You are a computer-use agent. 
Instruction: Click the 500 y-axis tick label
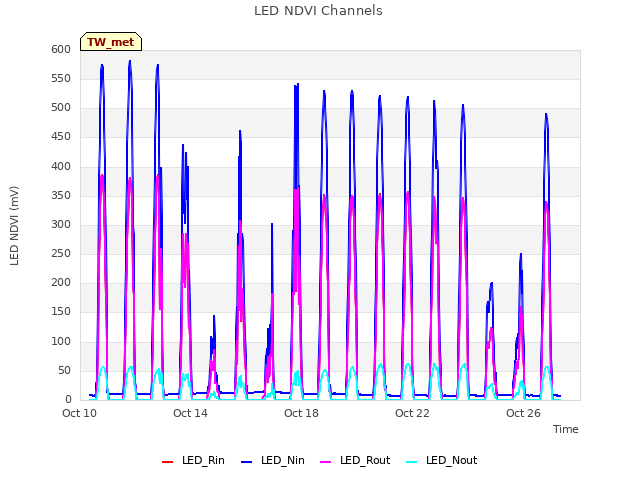pyautogui.click(x=61, y=108)
